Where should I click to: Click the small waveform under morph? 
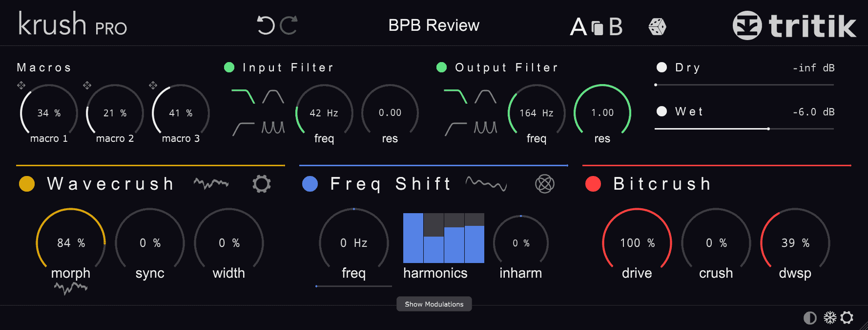71,288
